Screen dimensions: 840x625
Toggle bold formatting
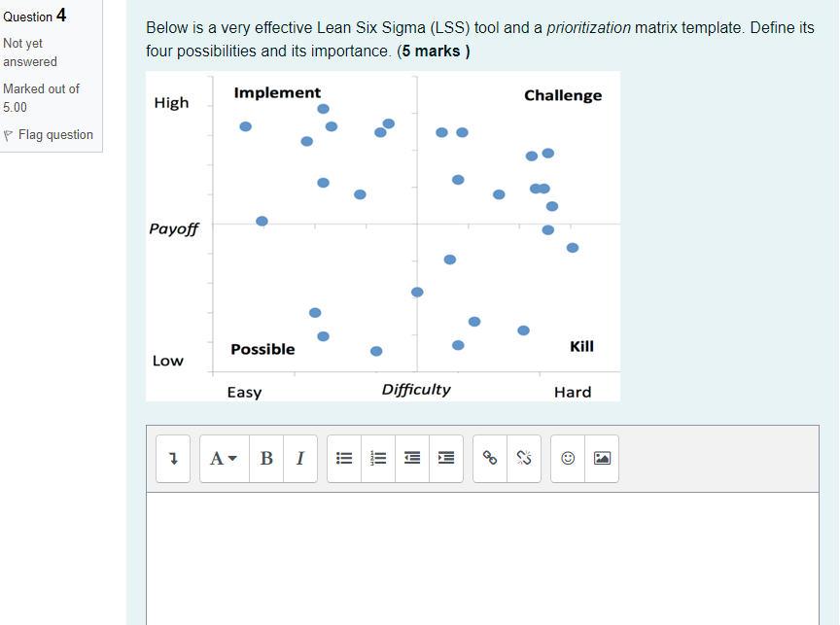pos(265,458)
